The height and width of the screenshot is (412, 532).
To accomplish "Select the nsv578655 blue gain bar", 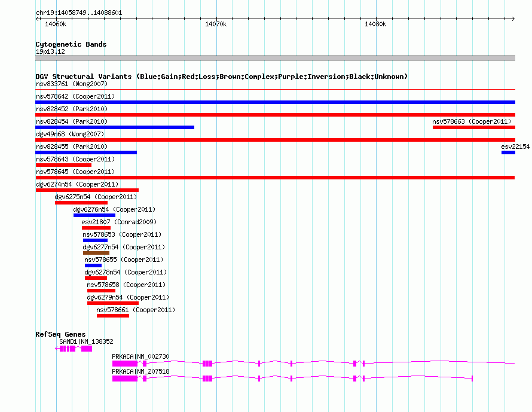I will (93, 265).
